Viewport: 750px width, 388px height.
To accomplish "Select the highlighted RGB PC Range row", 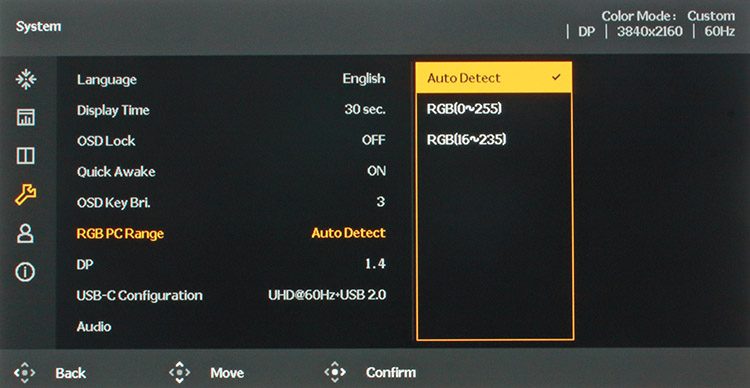I will click(231, 233).
